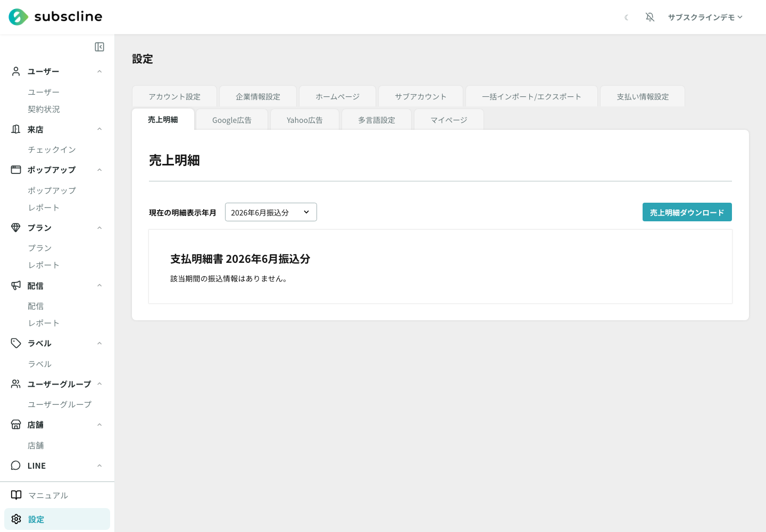Open 店舗 submenu item

[x=36, y=445]
